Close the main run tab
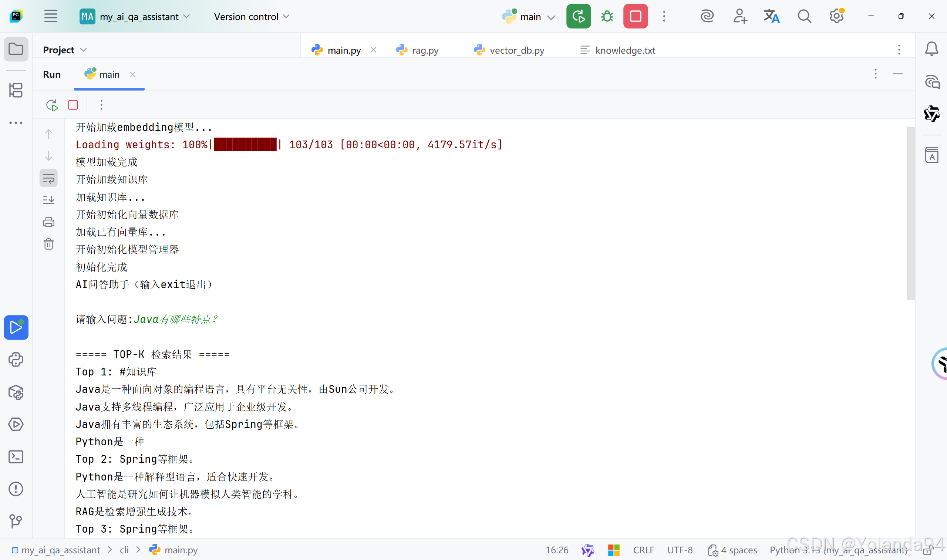Screen dimensions: 947x560 click(x=132, y=75)
